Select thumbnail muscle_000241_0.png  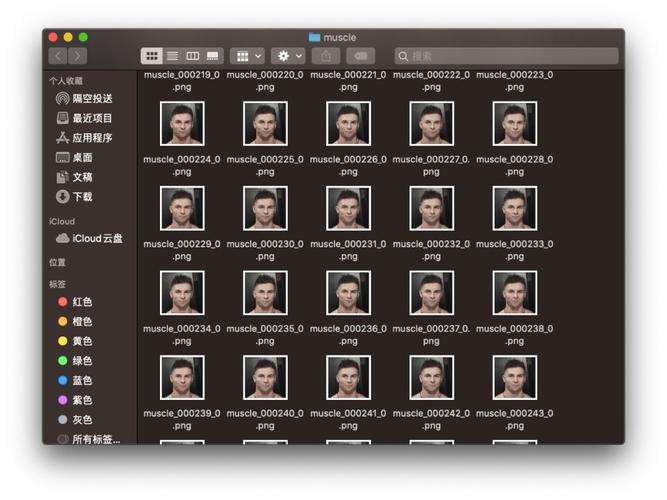click(x=348, y=377)
